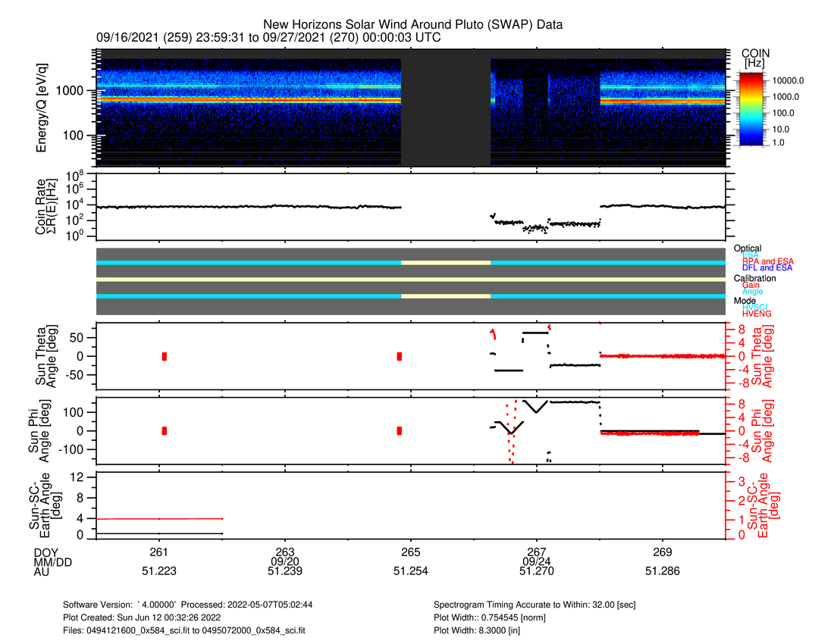Select the red "HVENG" mode legend label
The width and height of the screenshot is (834, 644).
tap(758, 314)
